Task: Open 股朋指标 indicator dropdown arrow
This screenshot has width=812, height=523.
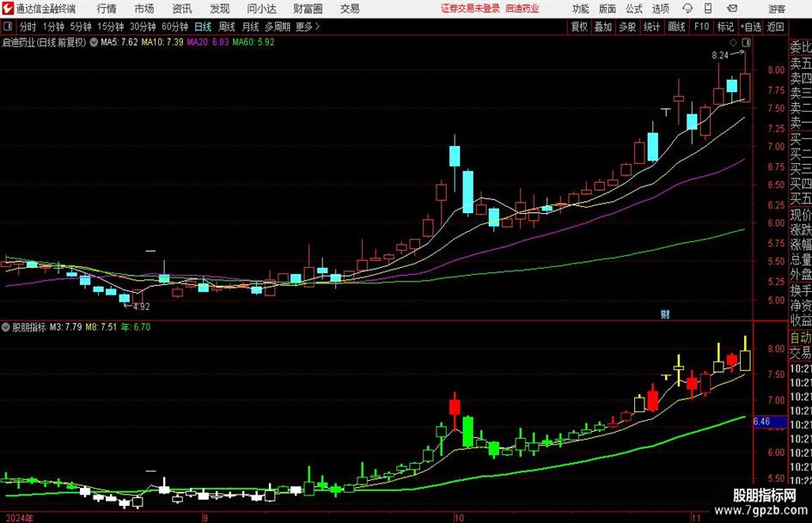Action: (x=6, y=327)
